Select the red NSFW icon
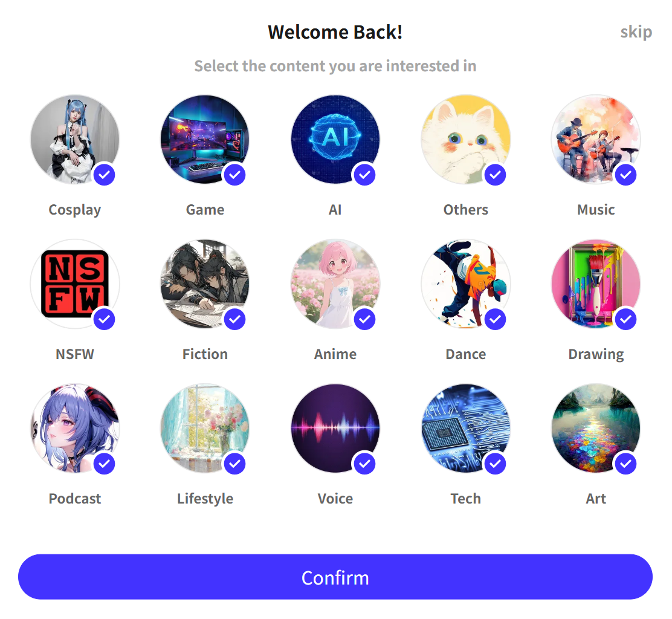This screenshot has width=672, height=619. (75, 284)
